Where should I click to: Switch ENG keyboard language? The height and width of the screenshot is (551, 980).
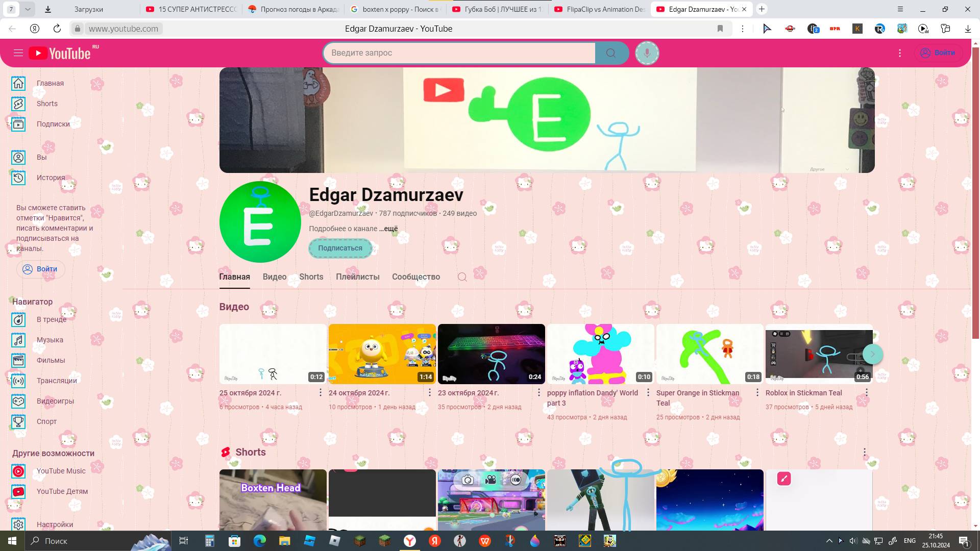pyautogui.click(x=910, y=541)
